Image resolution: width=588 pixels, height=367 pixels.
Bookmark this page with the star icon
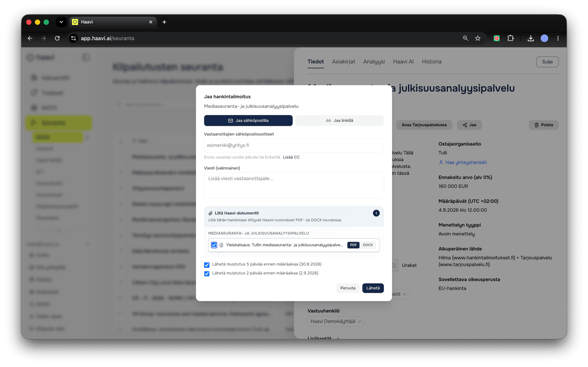[x=478, y=38]
